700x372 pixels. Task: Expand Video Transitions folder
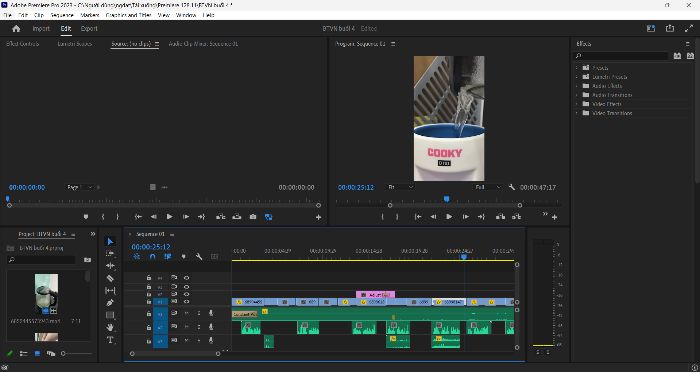pyautogui.click(x=576, y=113)
